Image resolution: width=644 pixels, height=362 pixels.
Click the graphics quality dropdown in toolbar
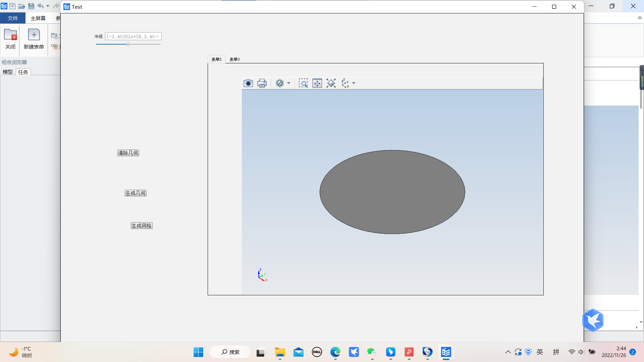pyautogui.click(x=287, y=83)
